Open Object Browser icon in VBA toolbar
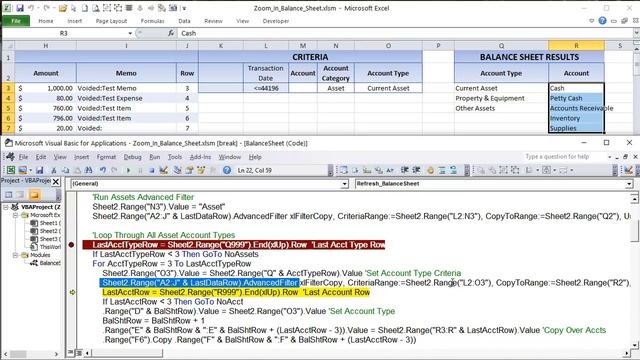The height and width of the screenshot is (360, 640). (x=201, y=170)
